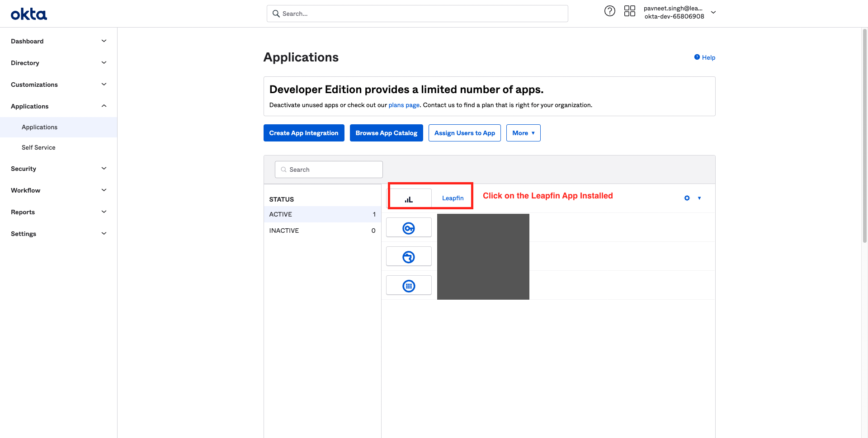The height and width of the screenshot is (438, 868).
Task: Click the Okta logo
Action: click(x=29, y=14)
